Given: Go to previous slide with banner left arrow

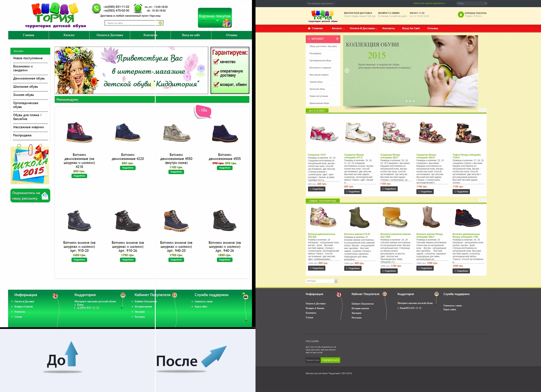Looking at the screenshot, I should click(347, 71).
